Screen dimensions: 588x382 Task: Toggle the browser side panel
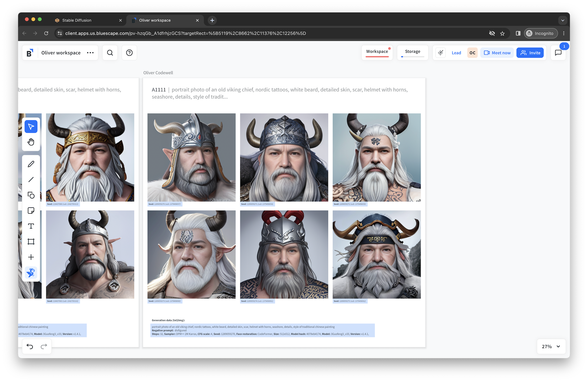point(518,33)
